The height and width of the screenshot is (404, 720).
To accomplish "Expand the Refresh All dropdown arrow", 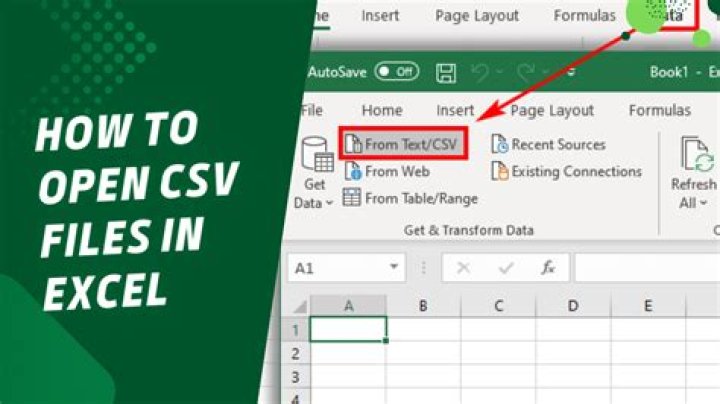I will click(x=703, y=203).
